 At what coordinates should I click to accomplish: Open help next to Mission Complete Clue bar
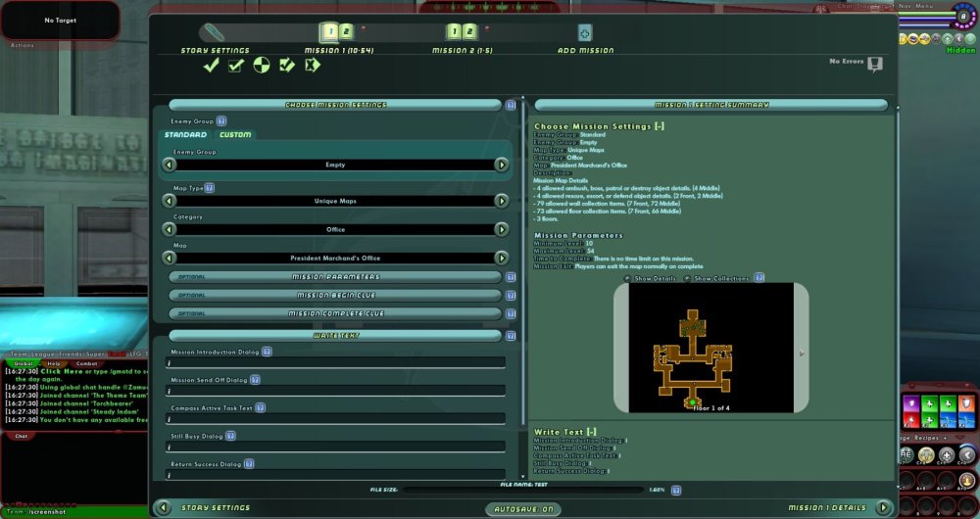511,313
